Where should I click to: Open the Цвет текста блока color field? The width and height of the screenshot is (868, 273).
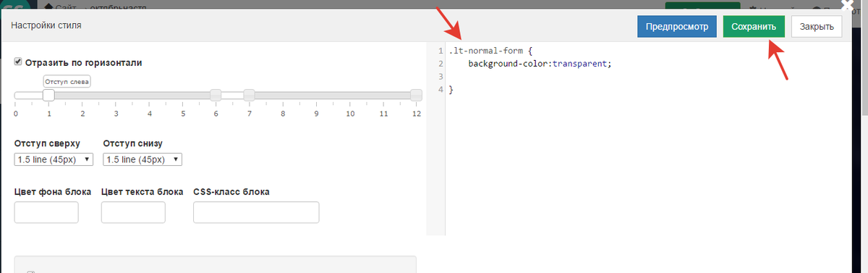pyautogui.click(x=133, y=212)
